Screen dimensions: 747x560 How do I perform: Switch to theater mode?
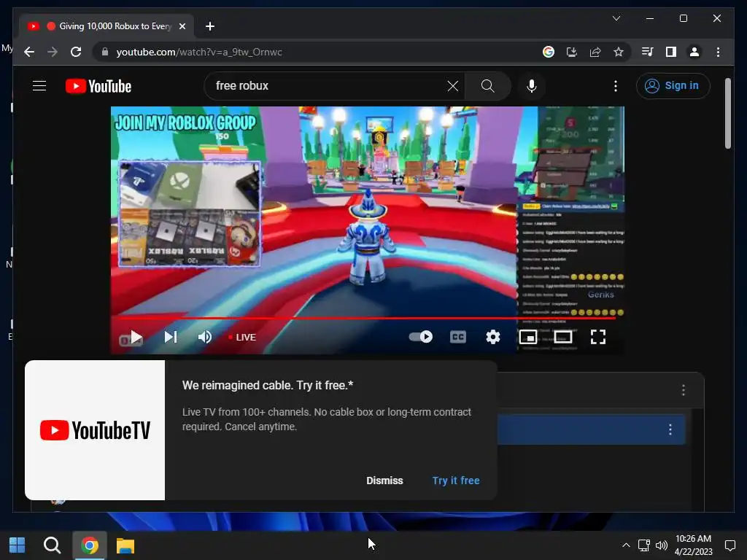563,337
